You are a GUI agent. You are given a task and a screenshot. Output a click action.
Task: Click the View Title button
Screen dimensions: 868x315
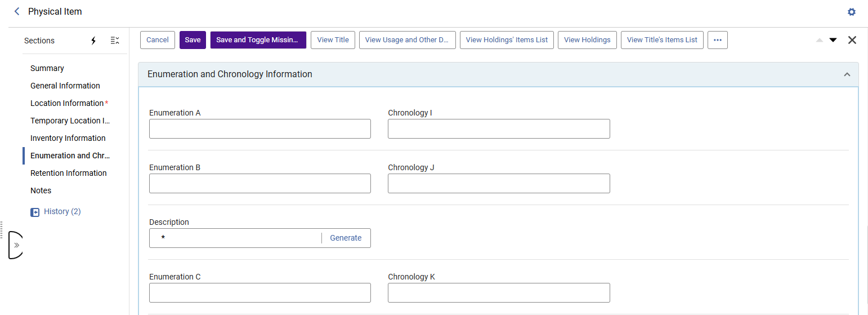click(x=333, y=40)
